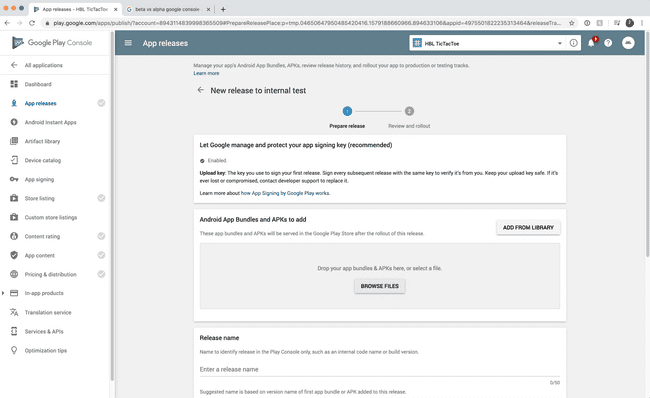Click the ADD FROM LIBRARY button

click(528, 228)
